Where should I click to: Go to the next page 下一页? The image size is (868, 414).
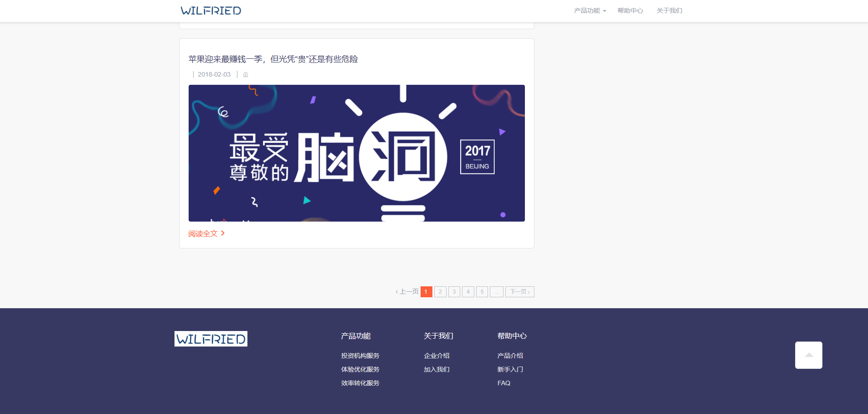(519, 292)
